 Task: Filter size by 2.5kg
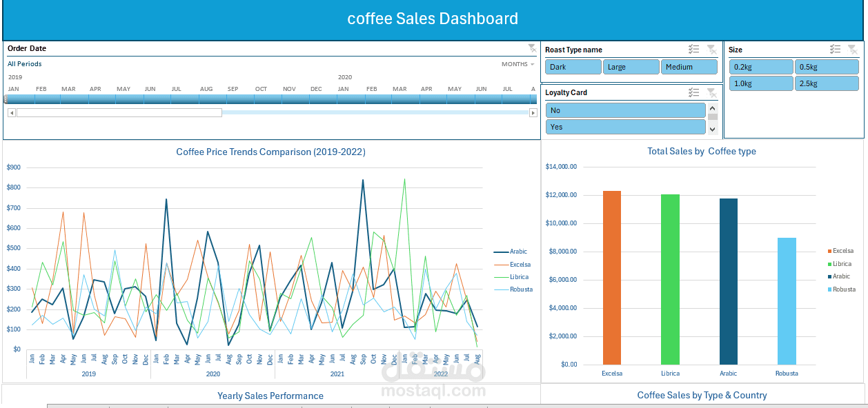click(827, 83)
